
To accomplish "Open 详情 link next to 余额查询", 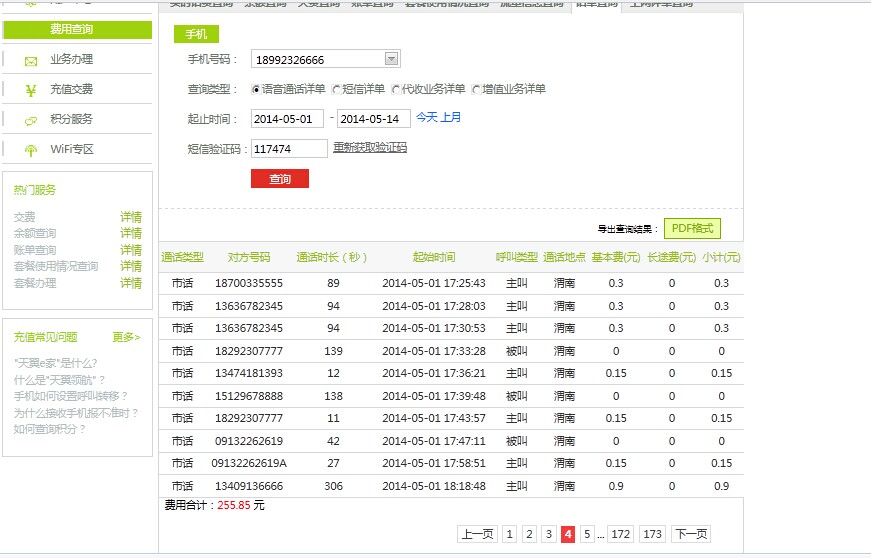I will pos(131,233).
